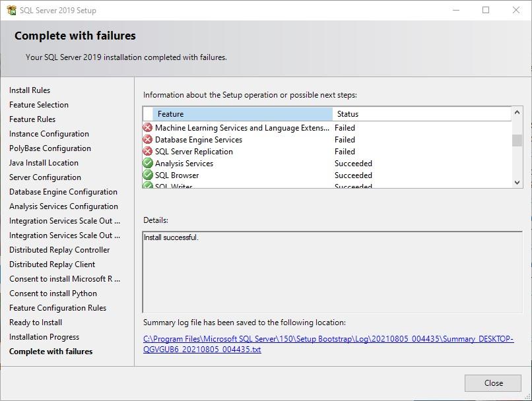
Task: Click failed icon beside Machine Learning Services
Action: 148,128
